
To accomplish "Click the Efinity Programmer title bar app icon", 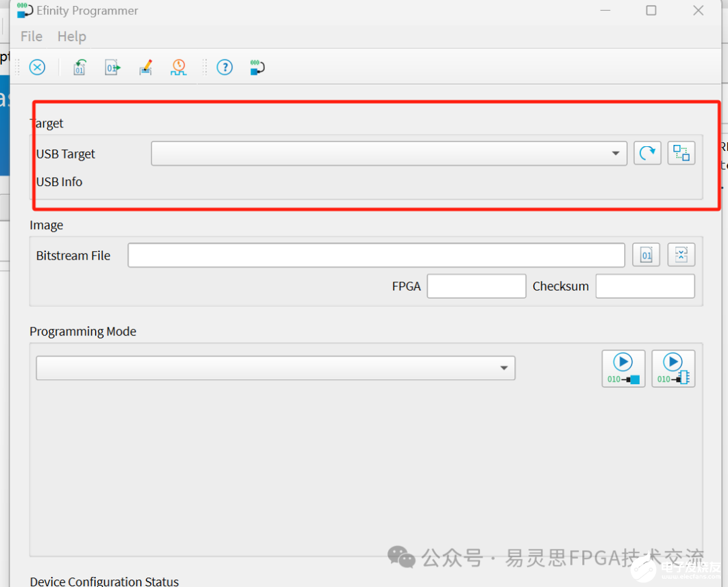I will pos(25,10).
